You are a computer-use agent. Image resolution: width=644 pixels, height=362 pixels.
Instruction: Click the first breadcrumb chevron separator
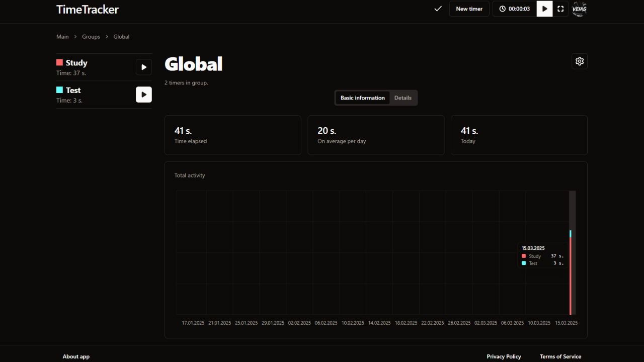pos(75,37)
